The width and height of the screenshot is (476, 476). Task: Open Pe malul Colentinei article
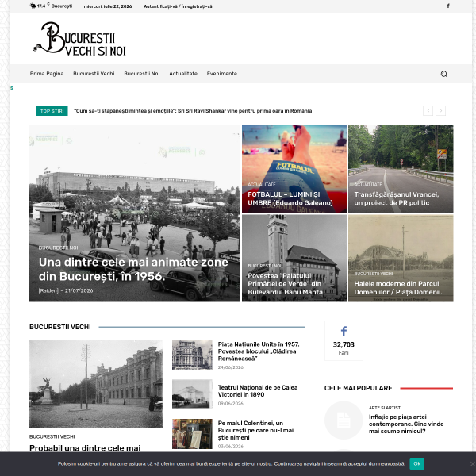(x=255, y=430)
